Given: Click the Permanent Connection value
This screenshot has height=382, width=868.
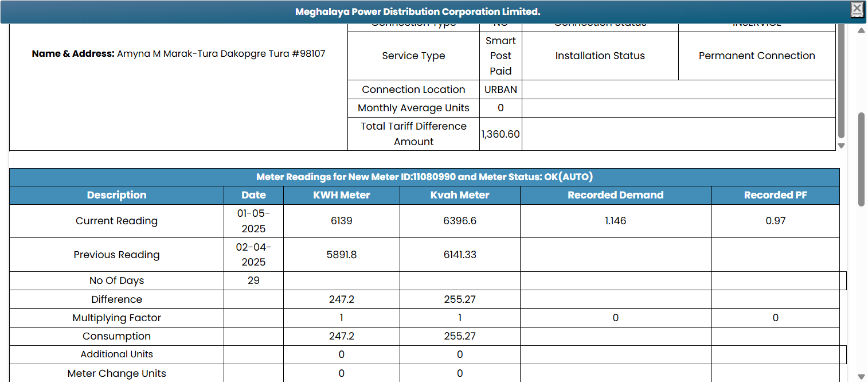Looking at the screenshot, I should point(757,56).
